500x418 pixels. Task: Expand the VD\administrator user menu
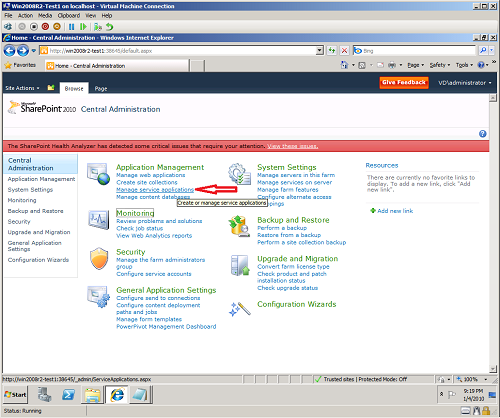465,83
